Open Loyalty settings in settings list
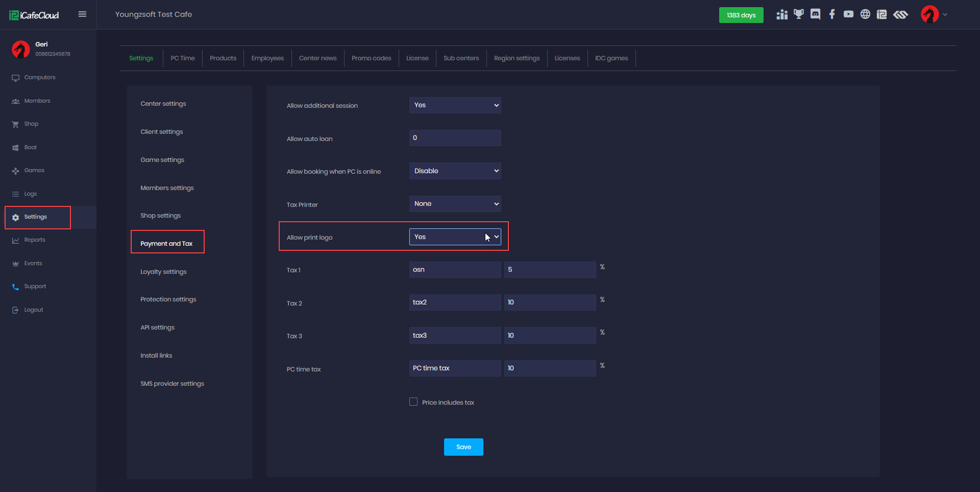Image resolution: width=980 pixels, height=492 pixels. tap(163, 272)
